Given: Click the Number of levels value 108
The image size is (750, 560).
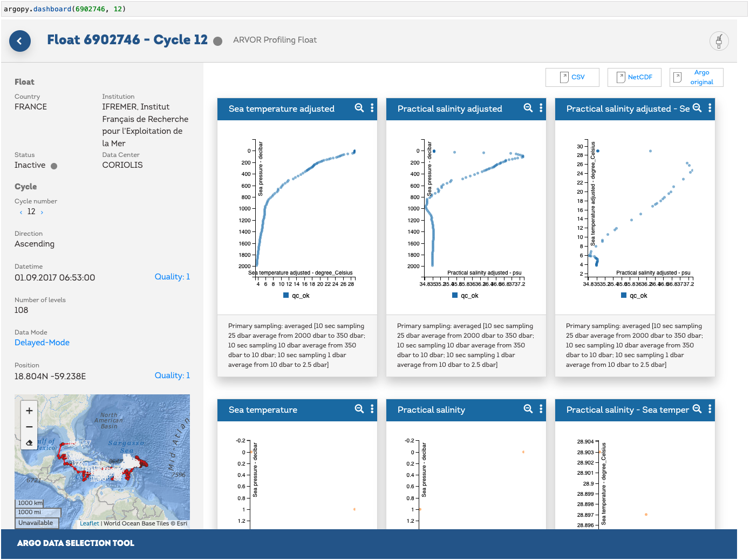Looking at the screenshot, I should coord(22,310).
